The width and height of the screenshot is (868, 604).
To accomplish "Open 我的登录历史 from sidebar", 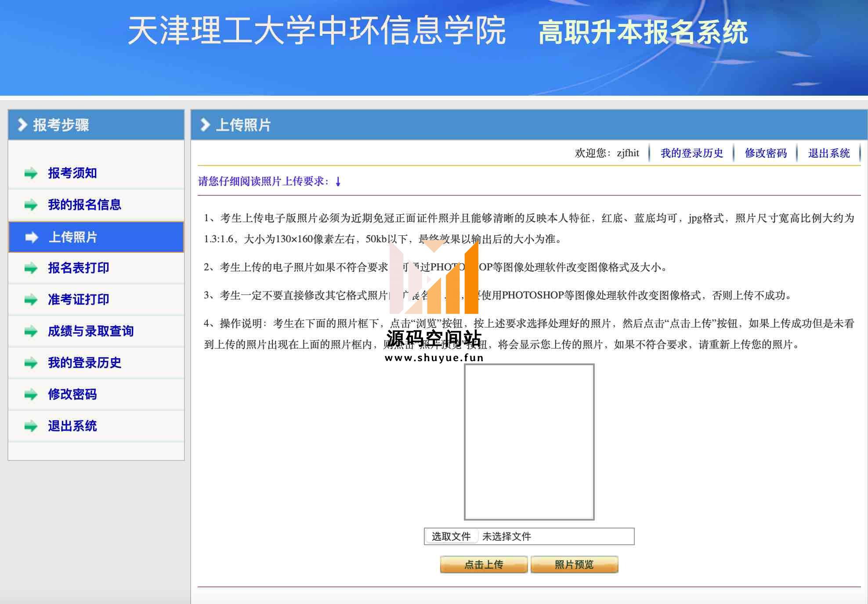I will click(84, 363).
